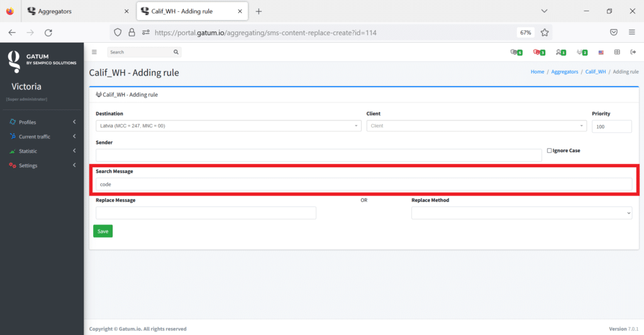Click the search magnifier icon
This screenshot has width=644, height=335.
(x=176, y=52)
